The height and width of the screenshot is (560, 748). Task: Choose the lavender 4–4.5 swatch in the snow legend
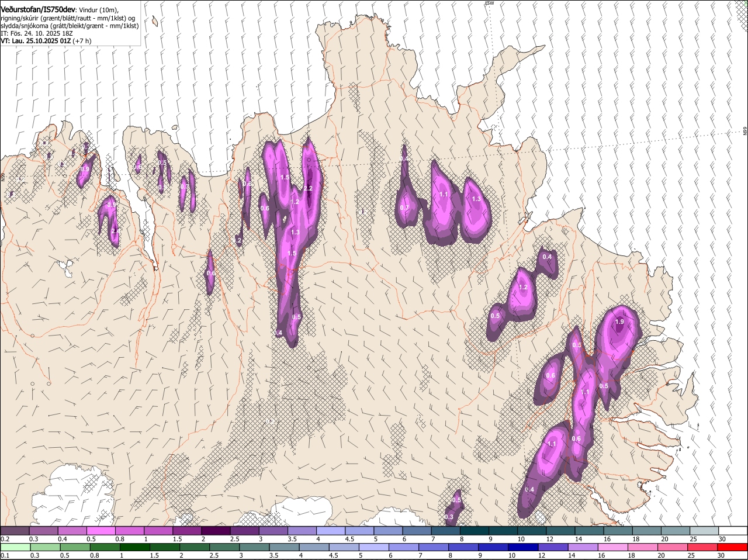coord(331,531)
